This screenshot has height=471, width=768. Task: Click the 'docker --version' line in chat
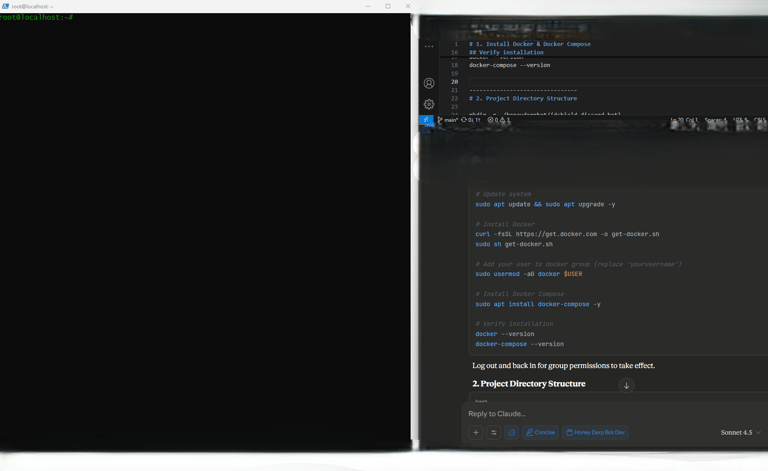[504, 334]
